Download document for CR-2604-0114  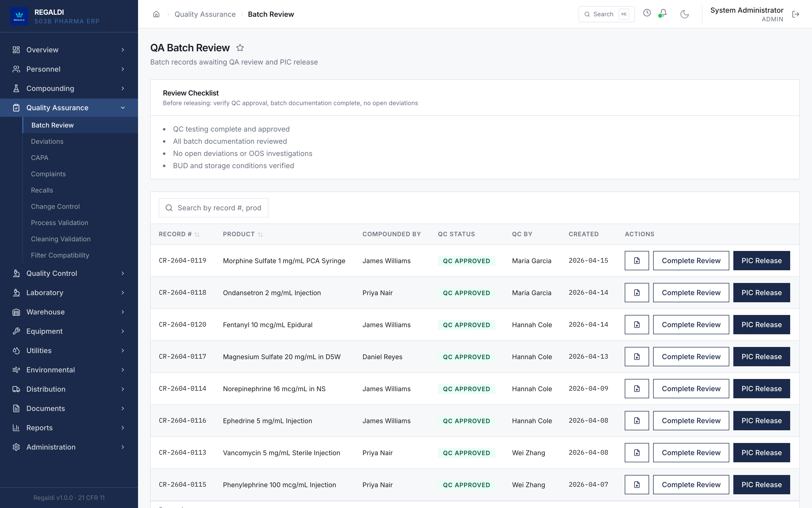(x=636, y=389)
